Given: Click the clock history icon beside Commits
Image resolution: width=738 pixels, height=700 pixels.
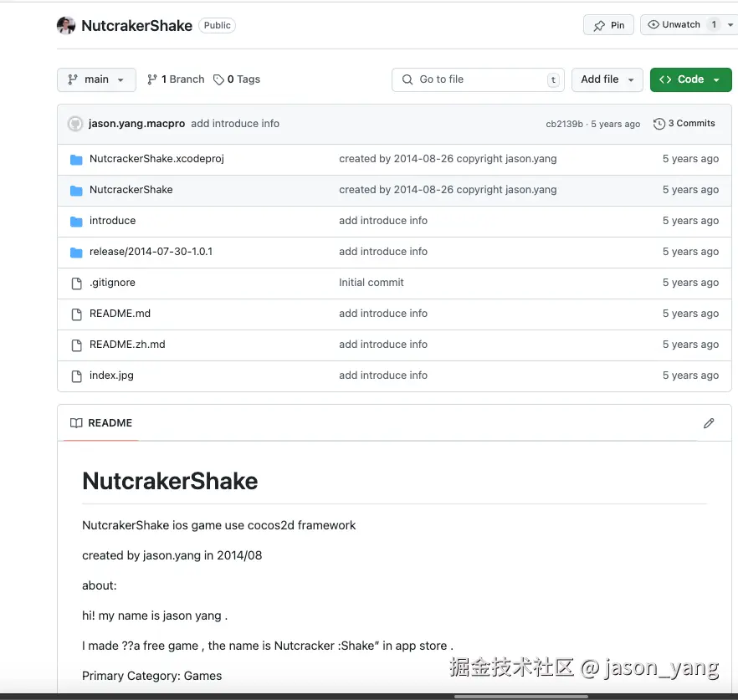Looking at the screenshot, I should [x=659, y=124].
